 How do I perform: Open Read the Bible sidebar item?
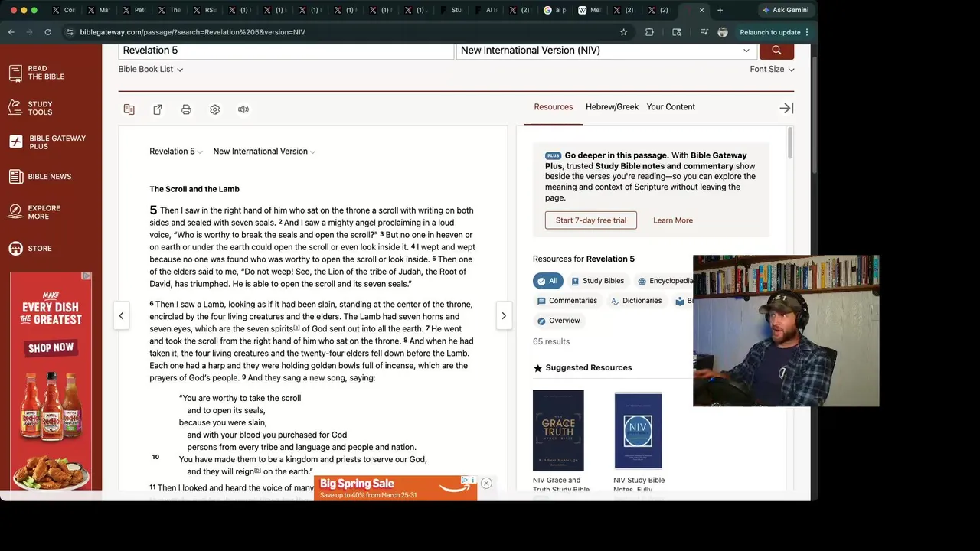[x=37, y=73]
